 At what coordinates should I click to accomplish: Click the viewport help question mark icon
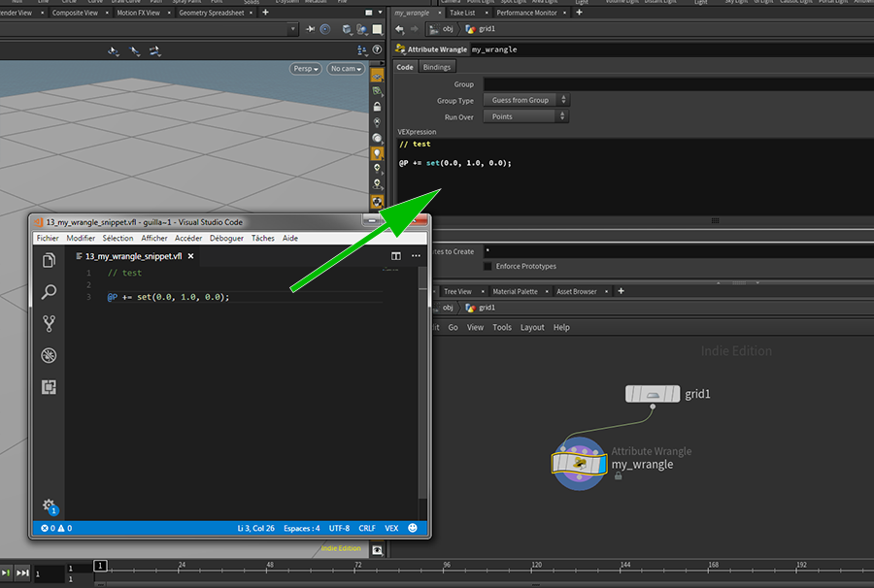(x=377, y=50)
